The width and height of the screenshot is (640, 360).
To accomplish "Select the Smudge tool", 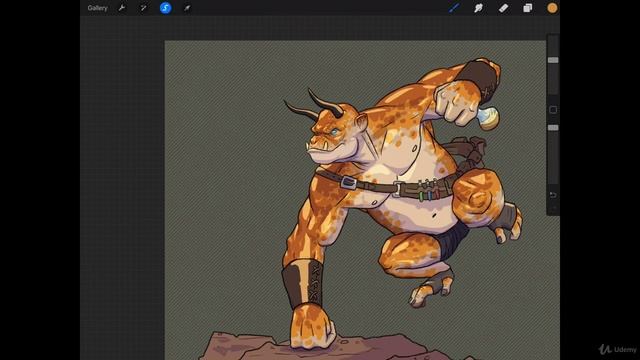I will click(x=478, y=8).
